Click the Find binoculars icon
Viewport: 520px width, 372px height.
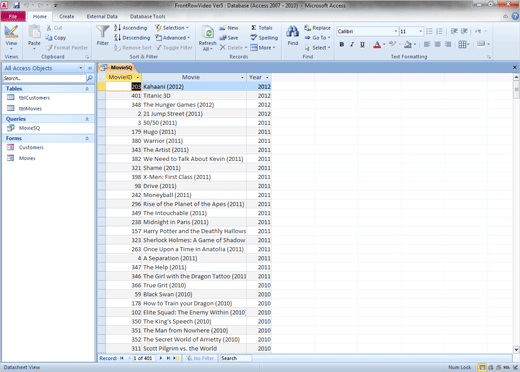[293, 32]
